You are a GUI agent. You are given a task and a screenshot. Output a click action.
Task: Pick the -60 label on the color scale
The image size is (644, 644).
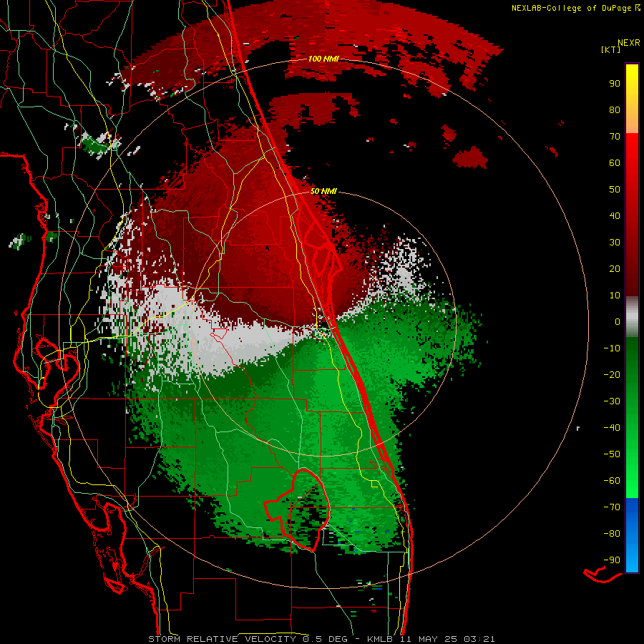tap(612, 481)
